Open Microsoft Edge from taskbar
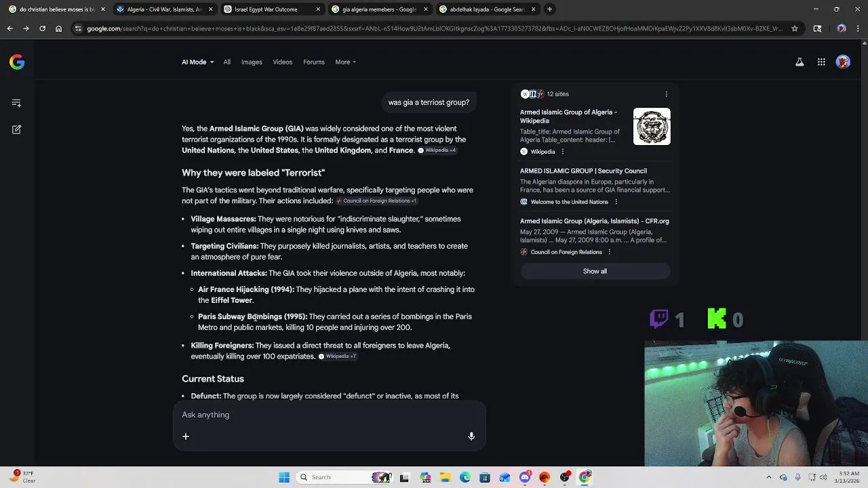 coord(465,477)
